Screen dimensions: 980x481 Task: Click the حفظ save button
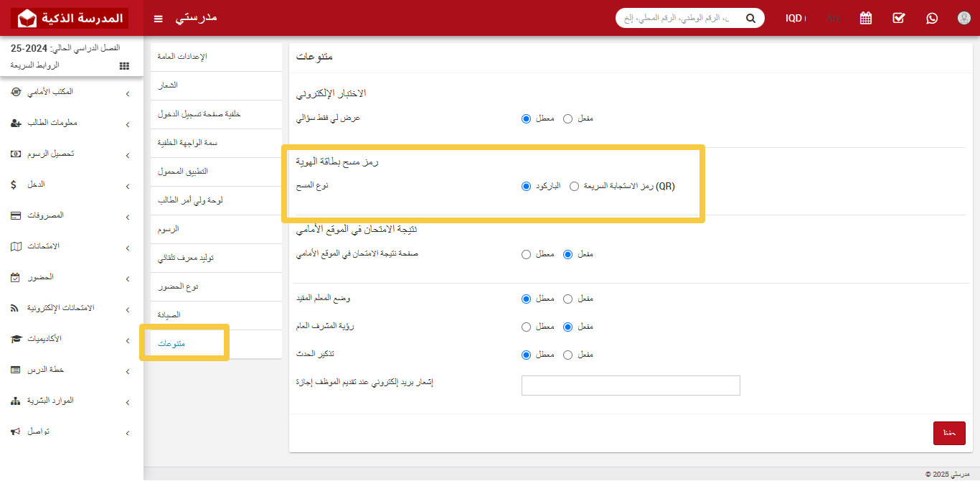(949, 433)
